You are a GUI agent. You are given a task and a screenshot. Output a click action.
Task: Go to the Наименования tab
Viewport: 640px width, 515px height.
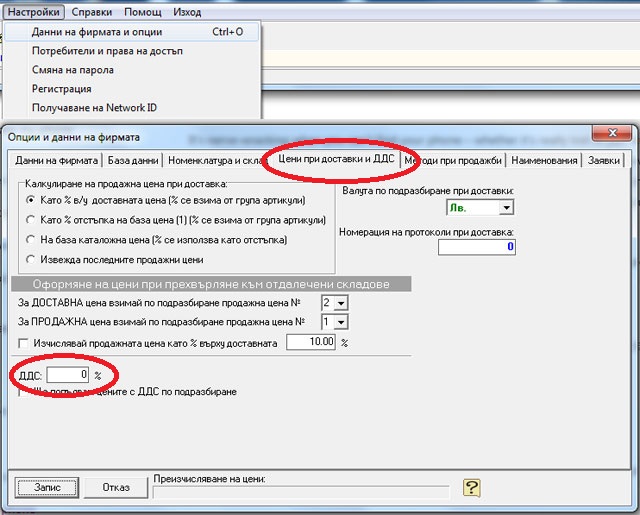coord(545,160)
